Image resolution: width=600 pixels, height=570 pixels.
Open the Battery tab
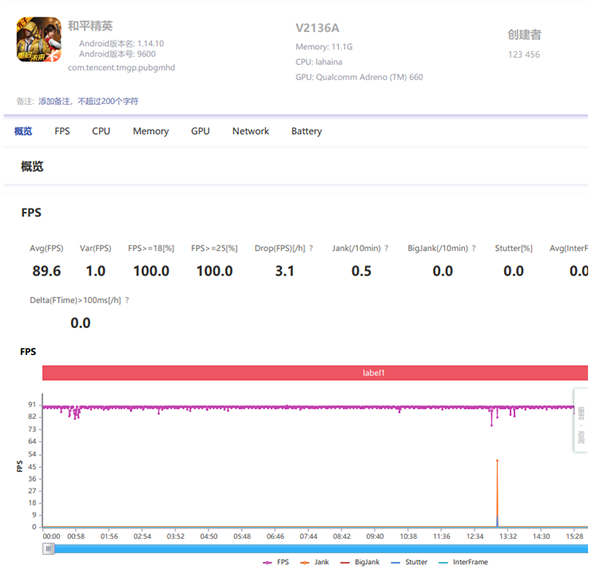tap(306, 131)
